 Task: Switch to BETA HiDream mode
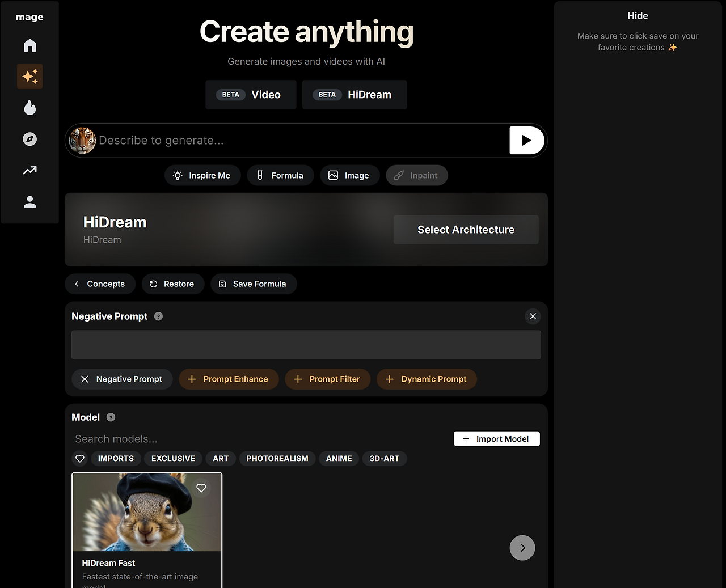[354, 95]
